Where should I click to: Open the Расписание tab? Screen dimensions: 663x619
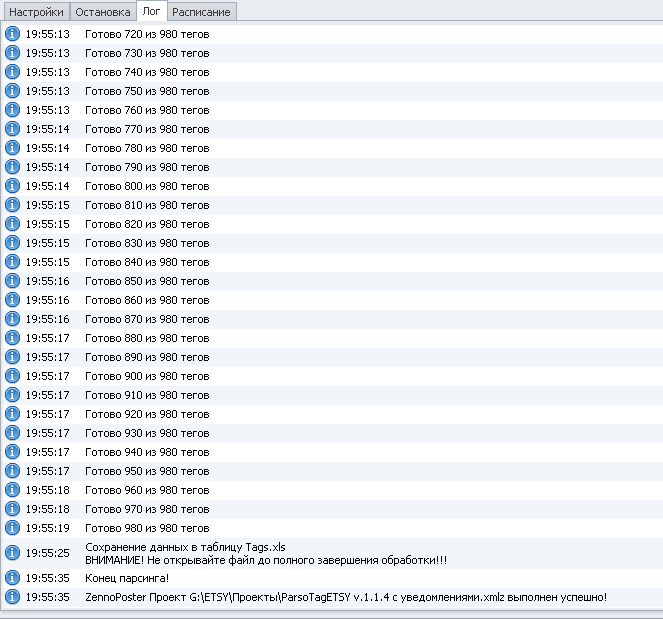click(x=201, y=12)
